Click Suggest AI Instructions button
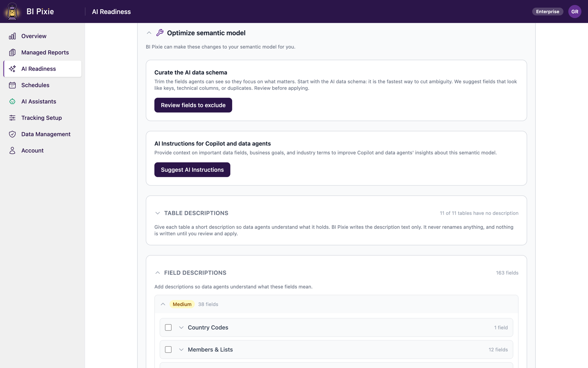This screenshot has width=588, height=368. click(192, 170)
